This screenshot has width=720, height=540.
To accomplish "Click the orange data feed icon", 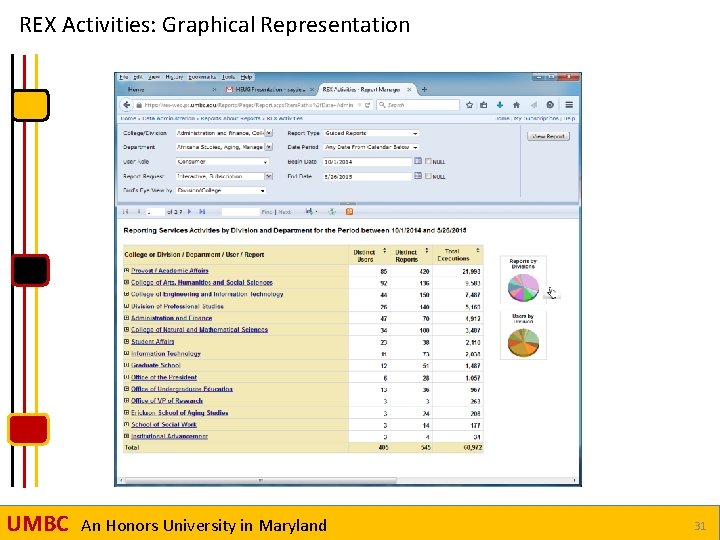I will [x=349, y=212].
